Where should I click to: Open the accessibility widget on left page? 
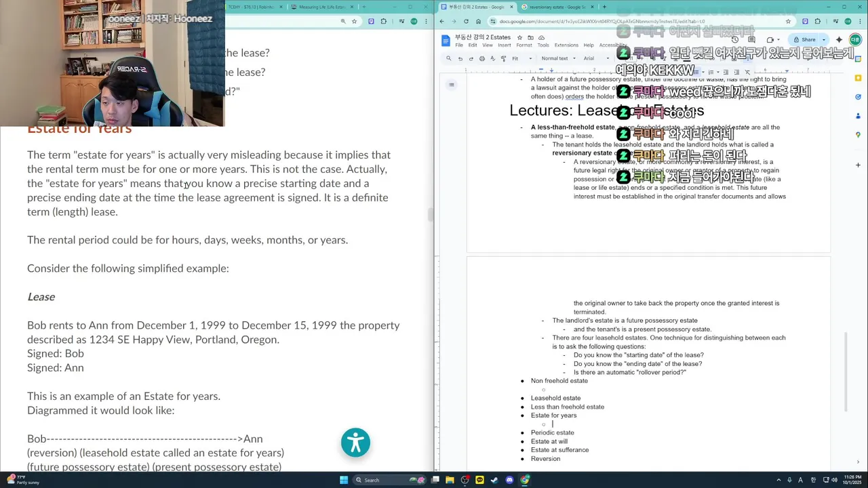coord(355,443)
